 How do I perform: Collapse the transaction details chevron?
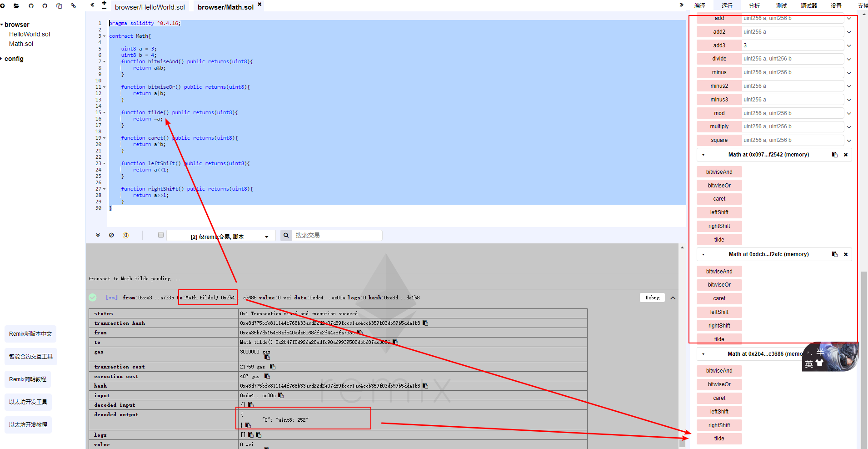[x=673, y=298]
